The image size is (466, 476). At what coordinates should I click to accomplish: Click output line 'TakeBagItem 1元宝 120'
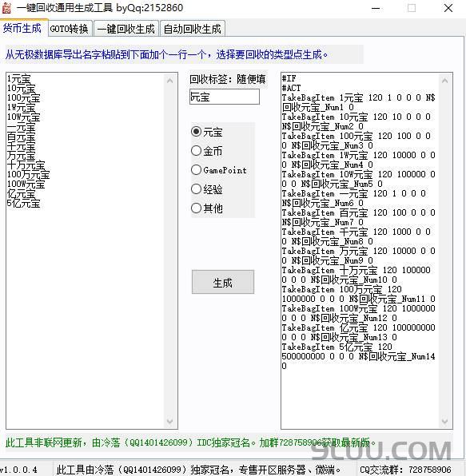coord(358,97)
